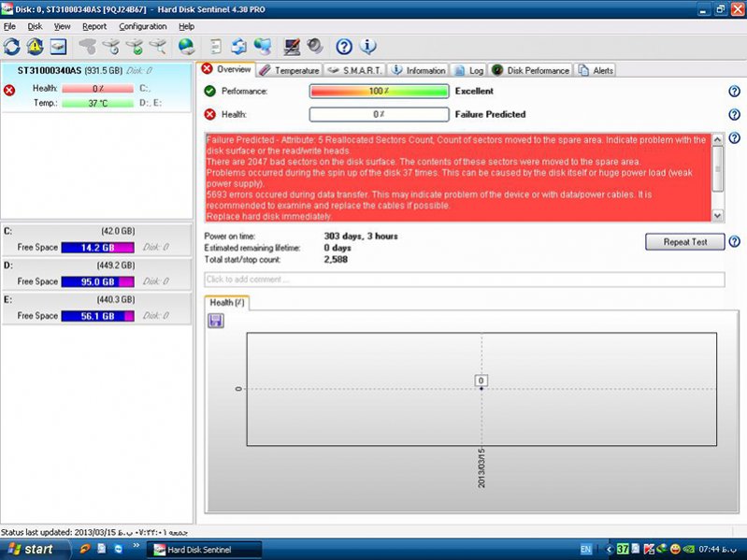This screenshot has width=747, height=560.
Task: Click the disk with green checkmark icon
Action: click(x=135, y=47)
